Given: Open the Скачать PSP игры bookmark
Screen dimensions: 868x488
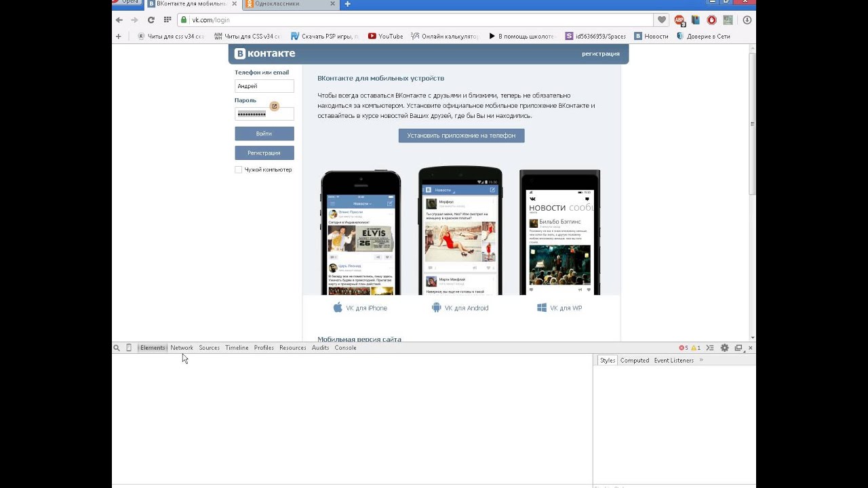Looking at the screenshot, I should click(x=325, y=36).
